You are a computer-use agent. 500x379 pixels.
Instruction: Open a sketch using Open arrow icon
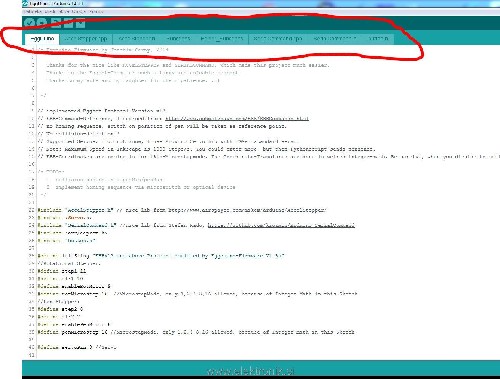coord(68,23)
